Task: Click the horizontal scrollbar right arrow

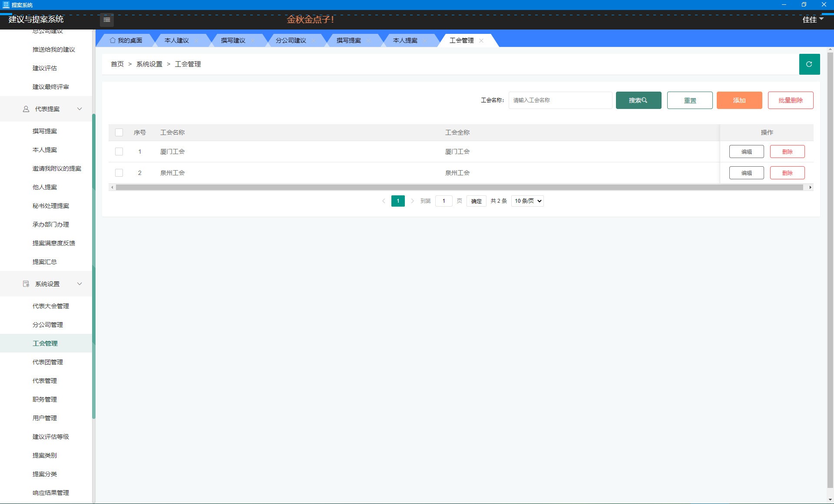Action: pos(810,188)
